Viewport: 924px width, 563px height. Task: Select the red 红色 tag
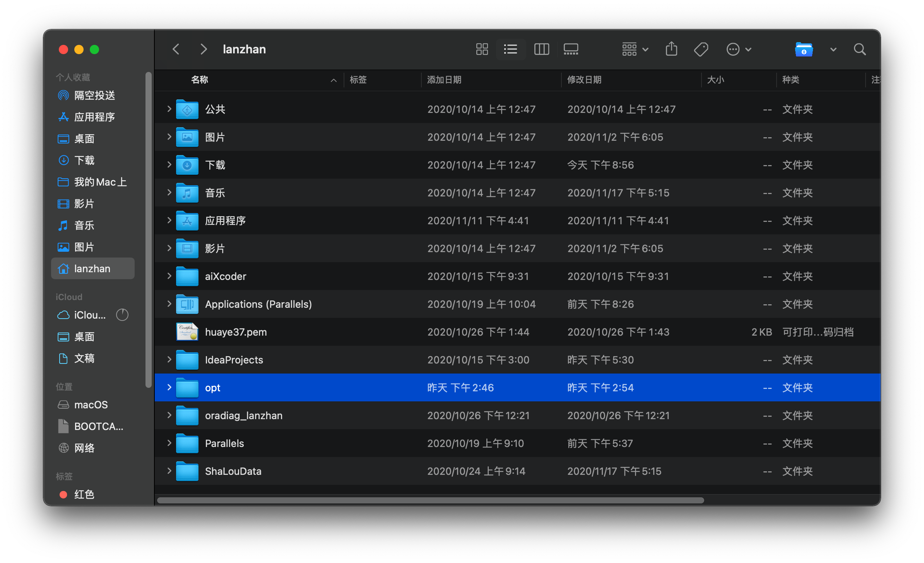pyautogui.click(x=84, y=494)
